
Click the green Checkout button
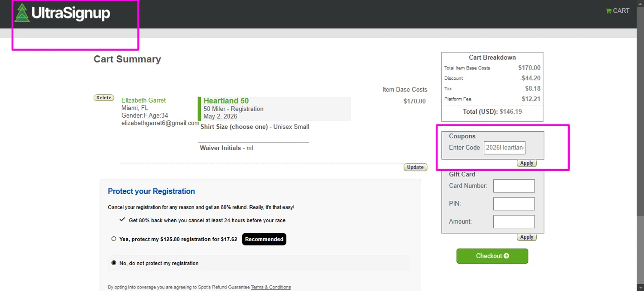point(492,256)
